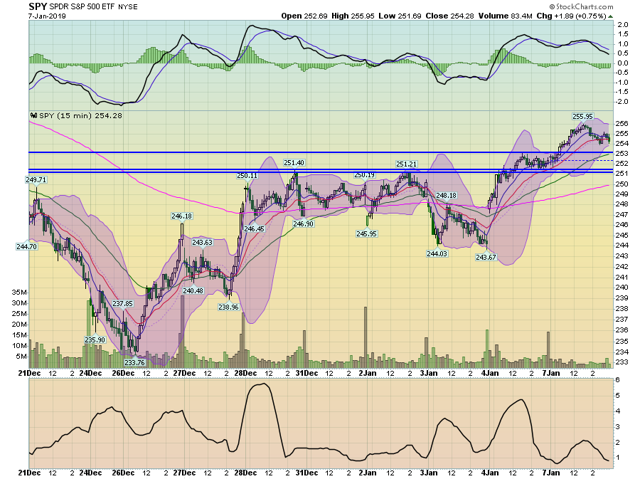
Task: Click the 246.45 price annotation
Action: (x=254, y=229)
